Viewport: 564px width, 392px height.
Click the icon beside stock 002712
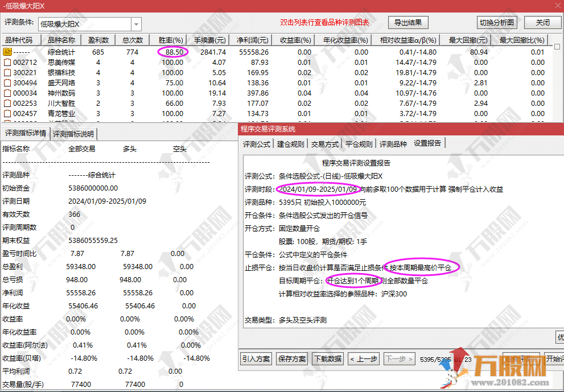[x=7, y=62]
